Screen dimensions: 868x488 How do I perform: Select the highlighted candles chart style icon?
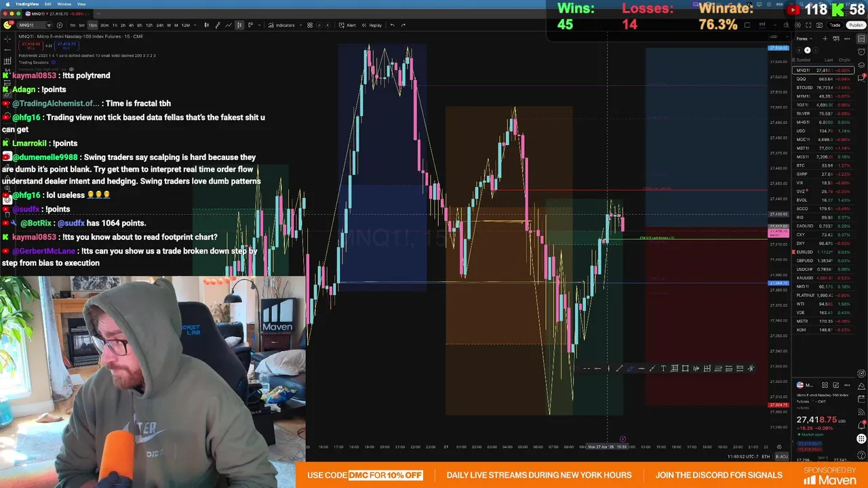coord(239,25)
